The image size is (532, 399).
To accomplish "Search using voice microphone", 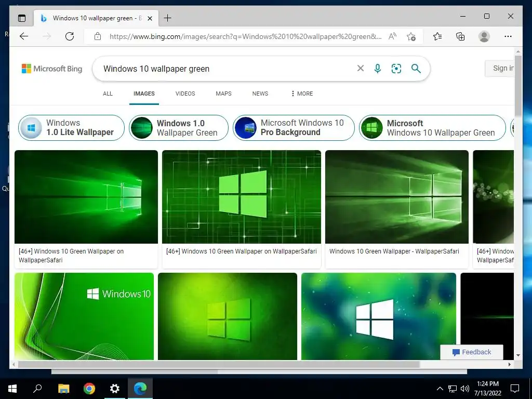I will tap(378, 69).
